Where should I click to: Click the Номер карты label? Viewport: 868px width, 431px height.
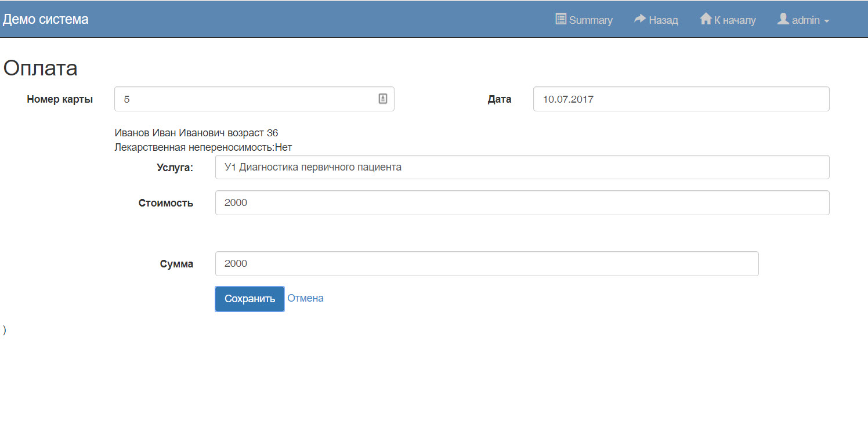pos(60,99)
